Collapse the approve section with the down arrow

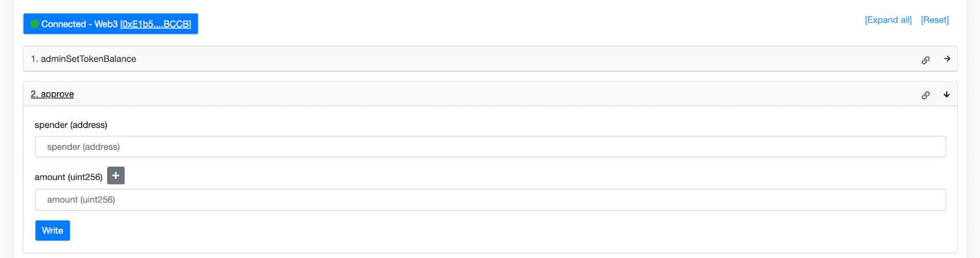point(947,94)
